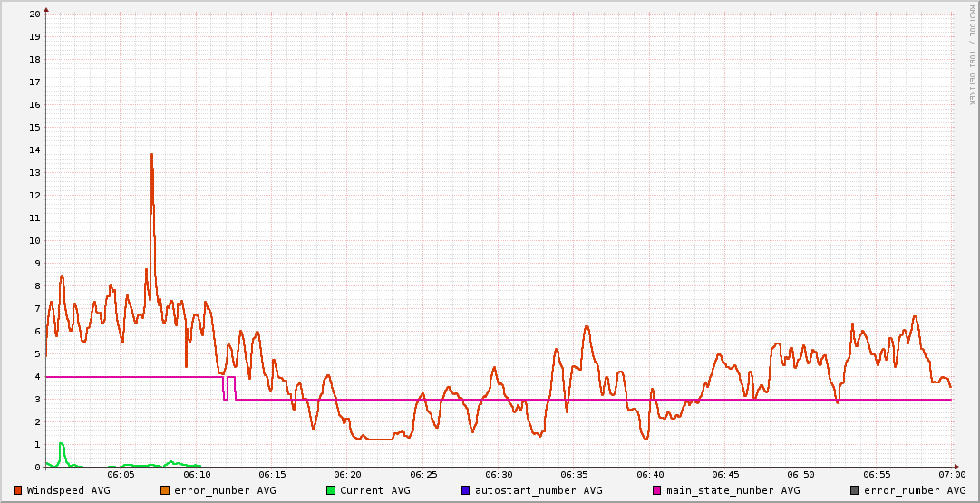Viewport: 980px width, 503px height.
Task: Click the magenta main_state_number legend swatch
Action: [657, 490]
